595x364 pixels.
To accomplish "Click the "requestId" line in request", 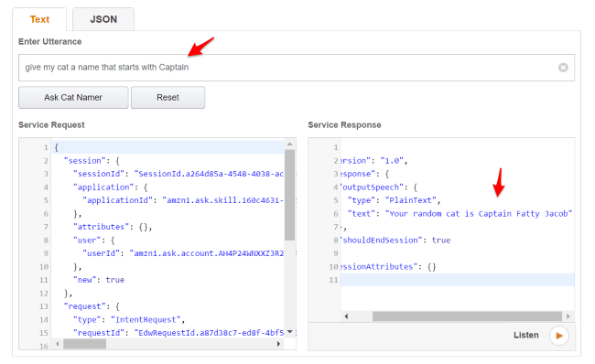I will coord(178,333).
